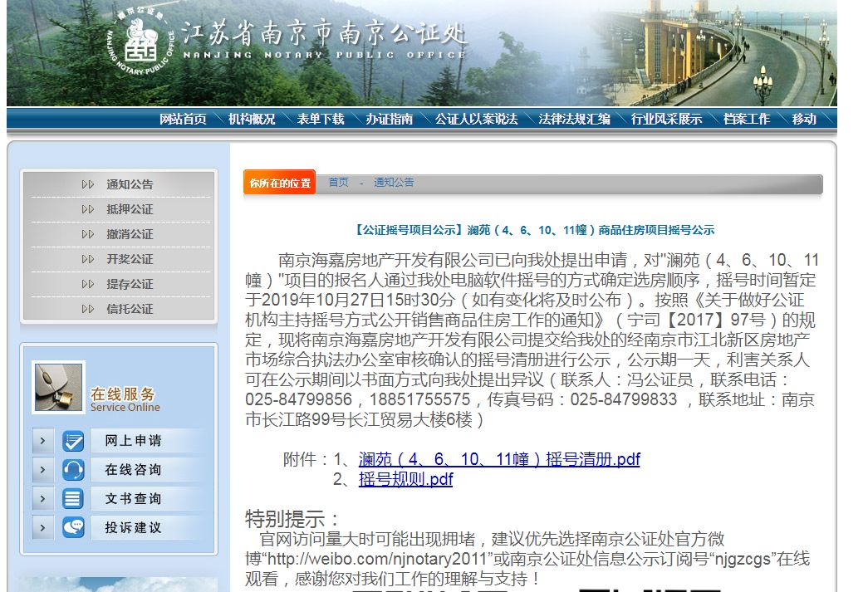
Task: Select 信托公证 in the sidebar menu
Action: coord(130,309)
